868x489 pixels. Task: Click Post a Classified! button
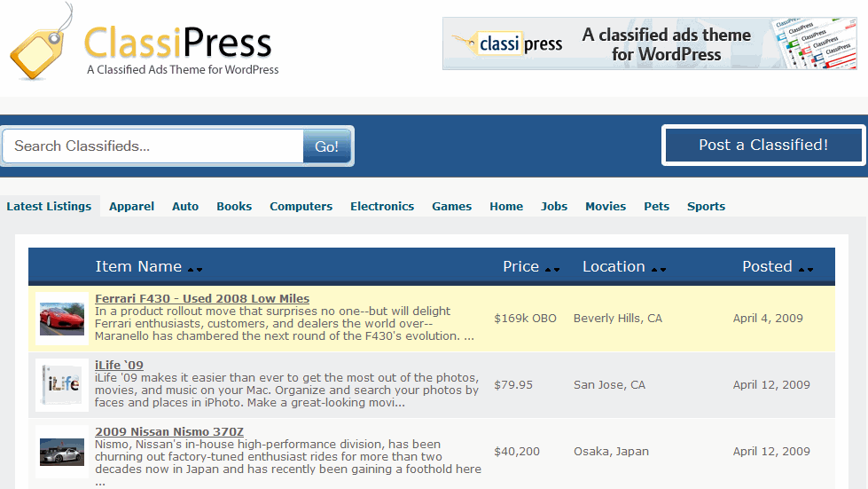[x=763, y=145]
